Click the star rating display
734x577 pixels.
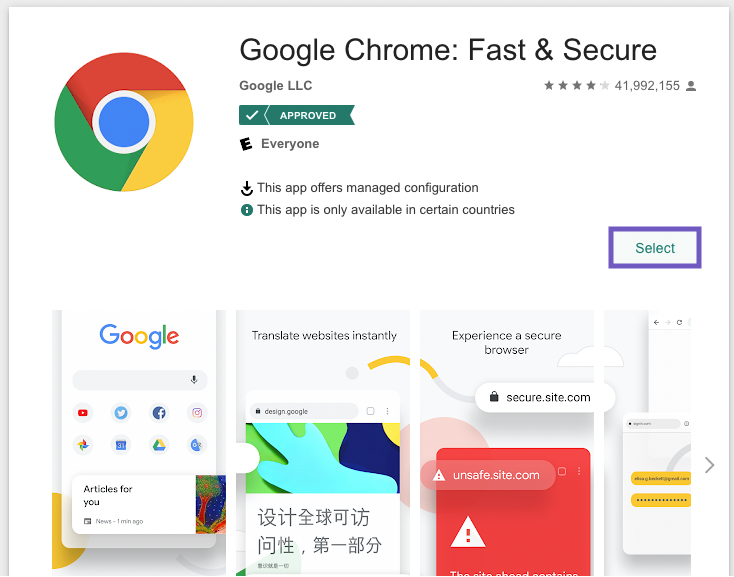coord(576,86)
